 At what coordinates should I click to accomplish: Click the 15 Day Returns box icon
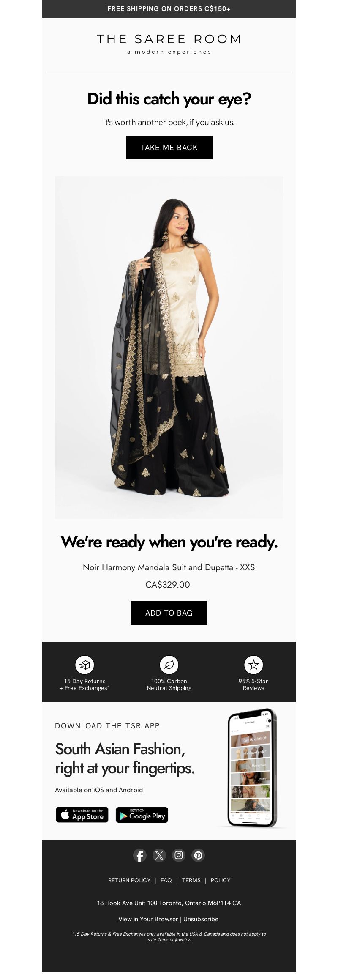(84, 665)
